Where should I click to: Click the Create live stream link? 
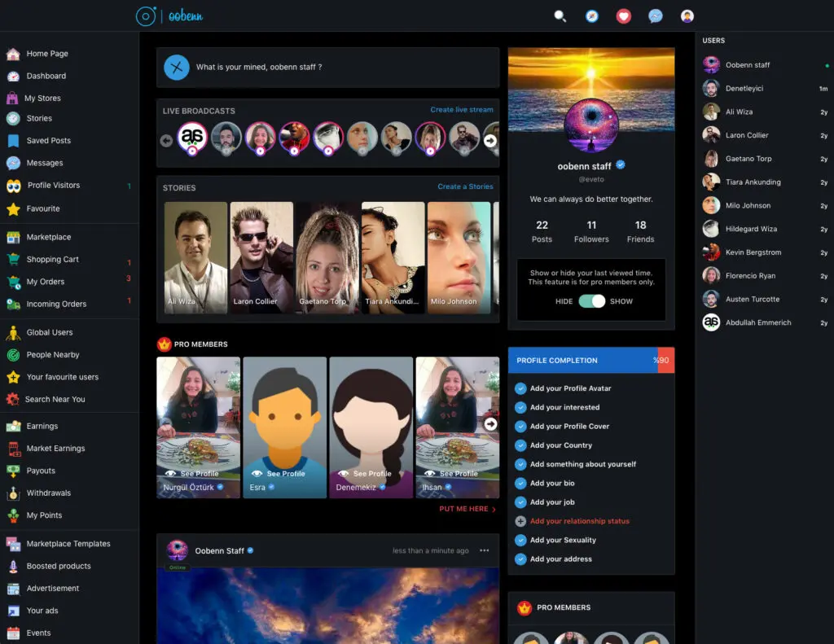[x=462, y=110]
